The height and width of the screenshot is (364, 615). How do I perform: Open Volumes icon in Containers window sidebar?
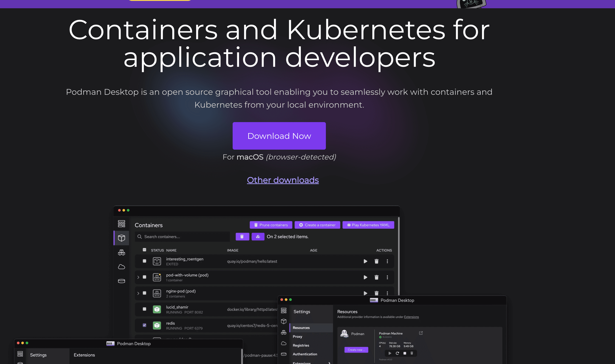click(121, 281)
